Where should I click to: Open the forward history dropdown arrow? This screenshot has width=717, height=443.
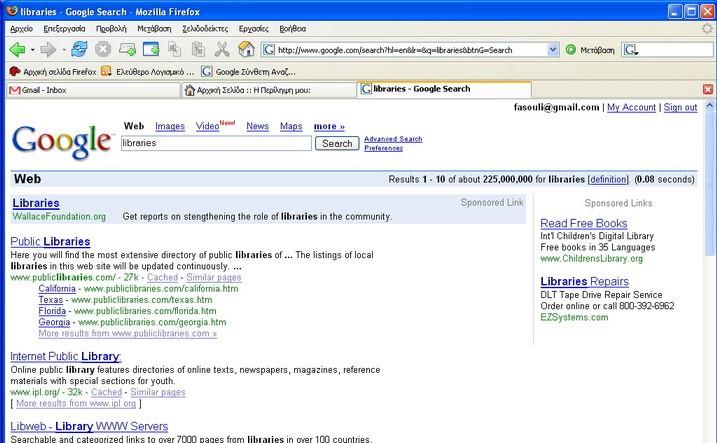pyautogui.click(x=64, y=49)
